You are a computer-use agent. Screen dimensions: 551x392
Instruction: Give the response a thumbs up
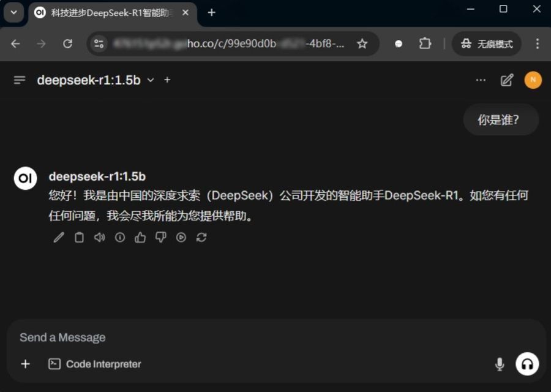[x=140, y=238]
